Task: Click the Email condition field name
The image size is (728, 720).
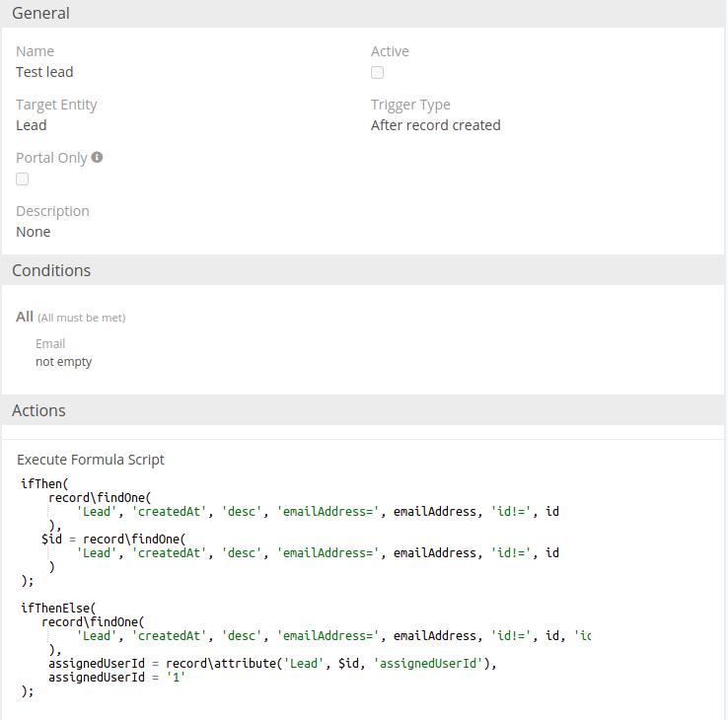Action: click(50, 344)
